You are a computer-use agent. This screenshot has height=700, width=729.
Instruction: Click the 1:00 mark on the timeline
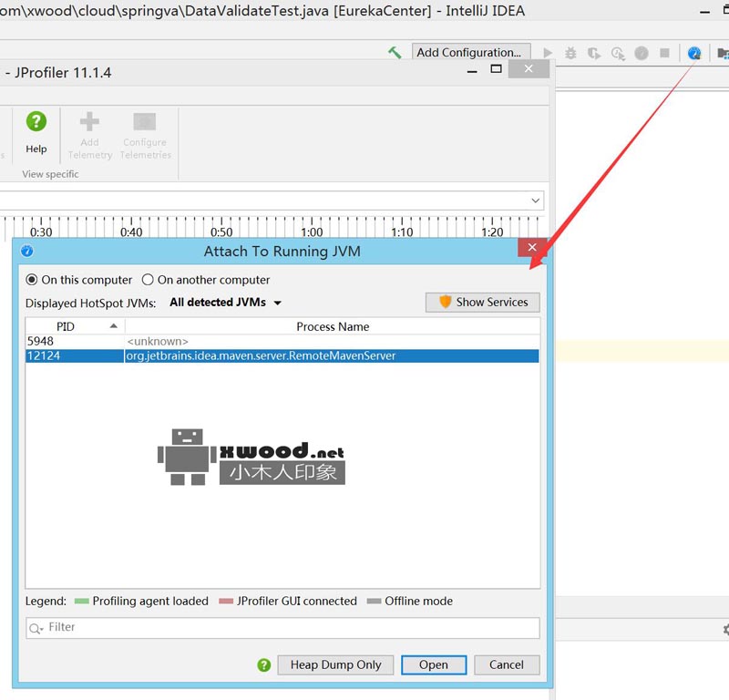click(312, 232)
